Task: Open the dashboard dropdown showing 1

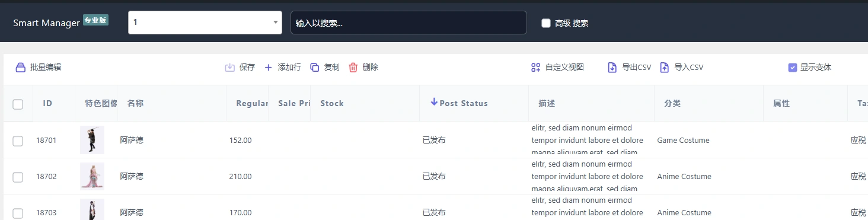Action: [x=205, y=23]
